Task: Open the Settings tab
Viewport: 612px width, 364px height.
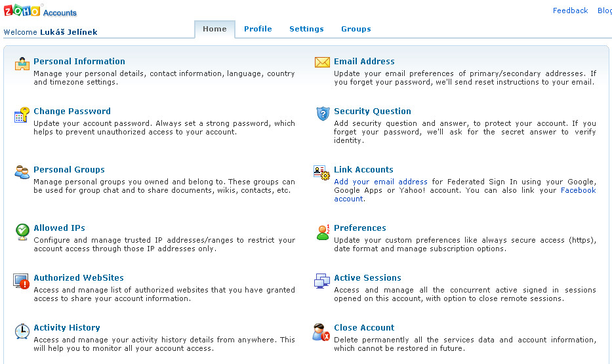Action: pos(306,29)
